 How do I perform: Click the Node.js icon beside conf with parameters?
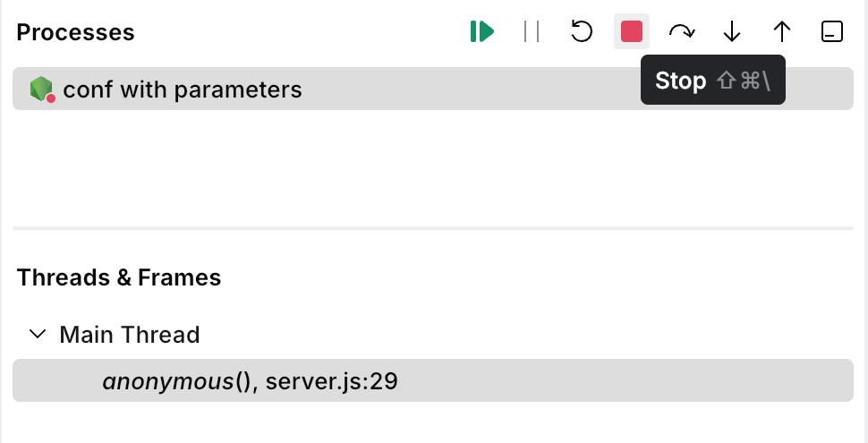(x=40, y=89)
